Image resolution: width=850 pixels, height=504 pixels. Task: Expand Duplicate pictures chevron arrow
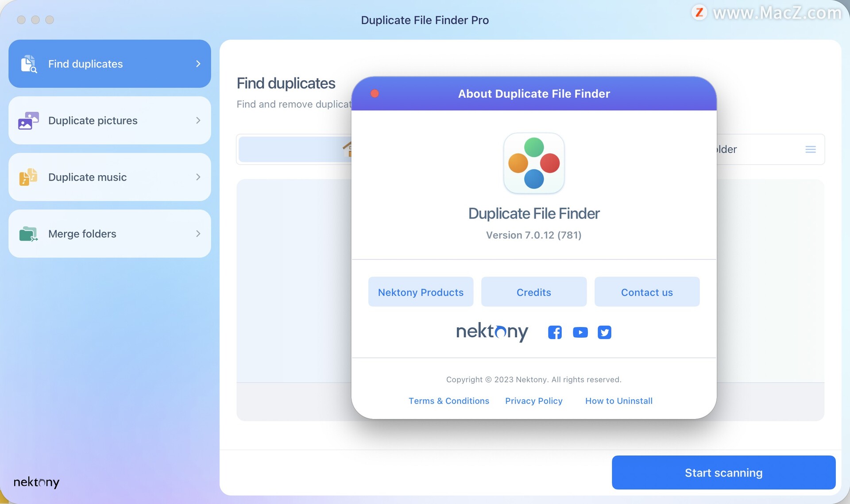tap(198, 120)
